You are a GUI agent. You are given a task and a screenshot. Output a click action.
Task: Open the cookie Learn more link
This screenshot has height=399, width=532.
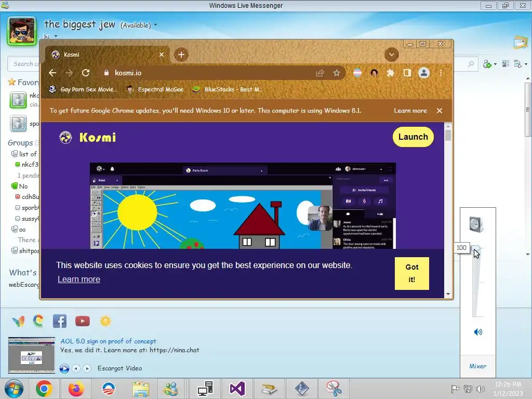click(79, 279)
